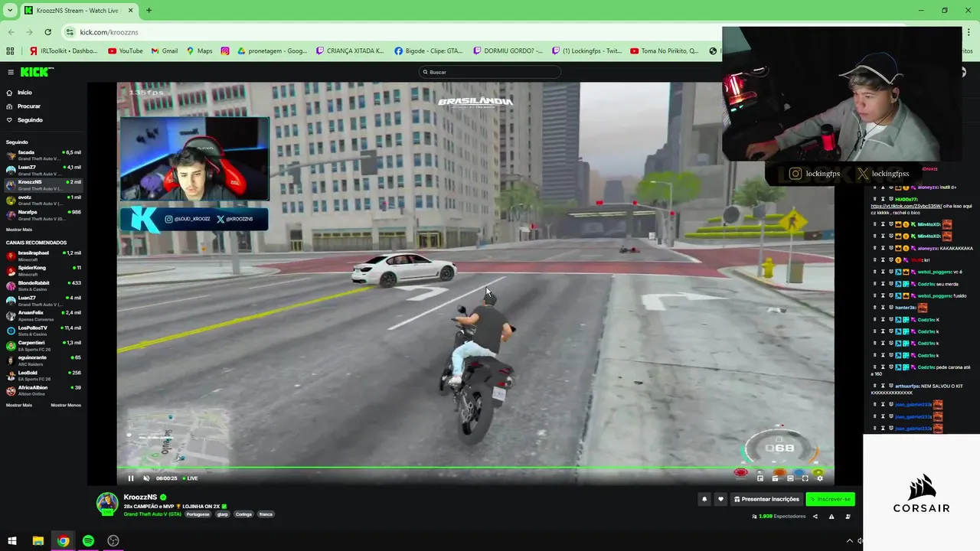The height and width of the screenshot is (551, 980).
Task: Unmute the stream via the speaker icon
Action: click(147, 478)
